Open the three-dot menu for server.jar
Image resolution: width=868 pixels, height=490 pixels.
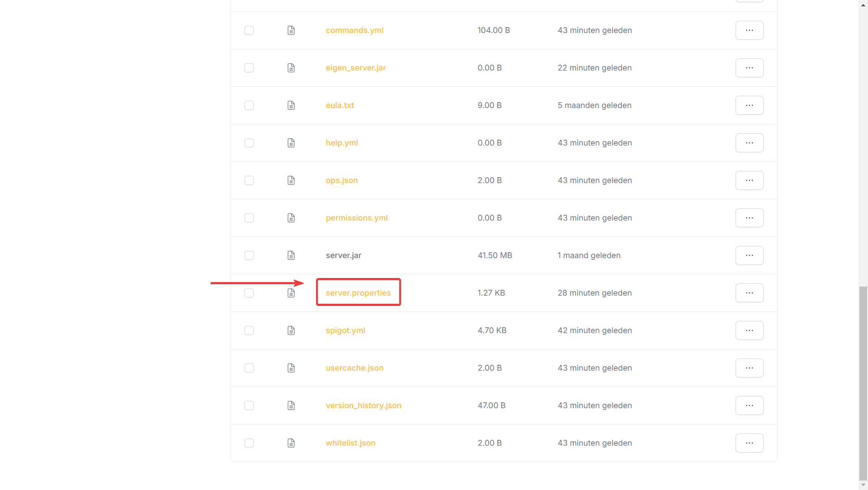(749, 255)
